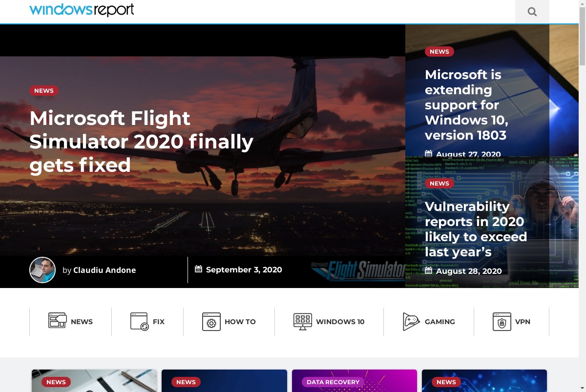
Task: Click NEWS badge above Microsoft is extending
Action: click(439, 52)
